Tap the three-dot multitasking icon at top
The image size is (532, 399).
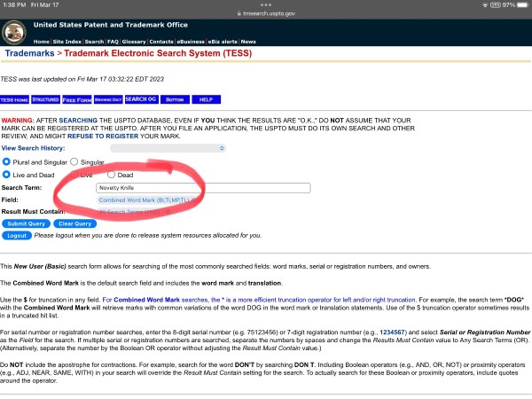coord(266,4)
